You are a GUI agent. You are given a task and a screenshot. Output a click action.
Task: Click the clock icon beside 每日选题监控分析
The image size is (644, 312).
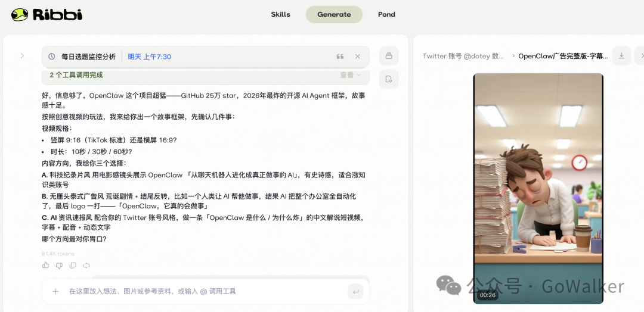[x=52, y=57]
